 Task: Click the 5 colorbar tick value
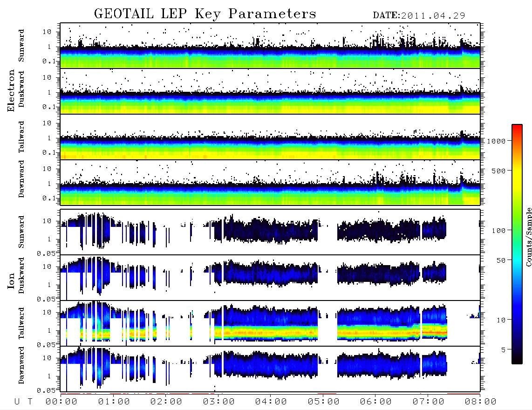[504, 350]
